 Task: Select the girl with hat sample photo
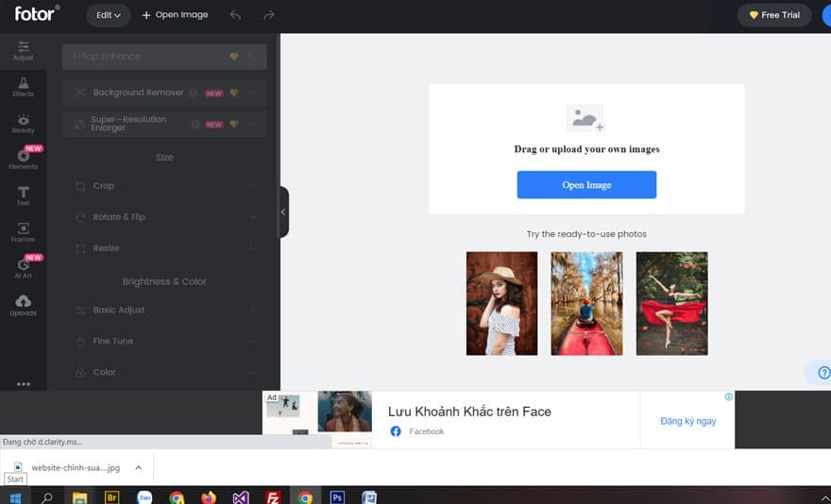501,304
